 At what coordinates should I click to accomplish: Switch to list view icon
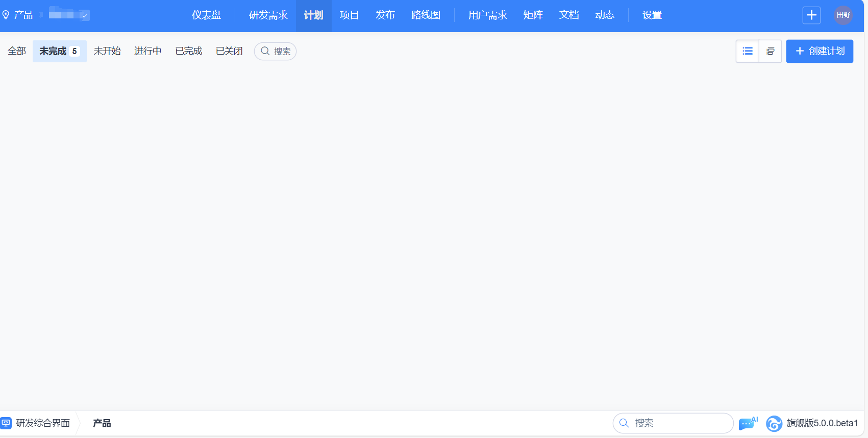pyautogui.click(x=748, y=51)
